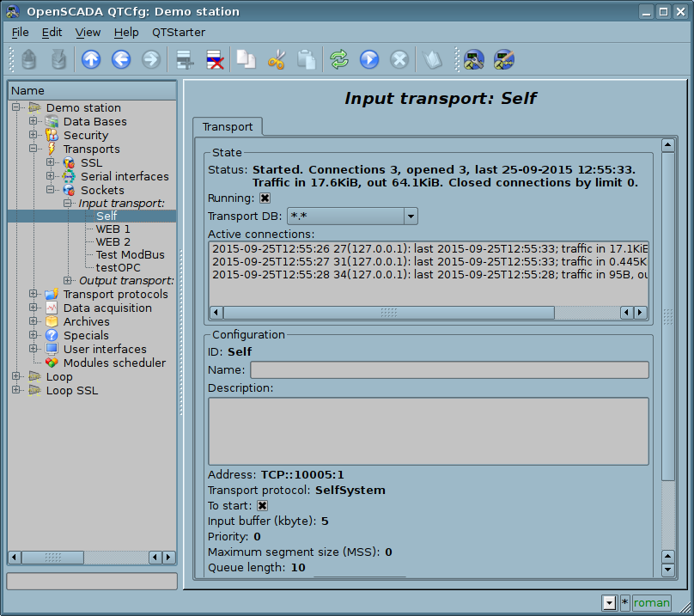The height and width of the screenshot is (616, 694).
Task: Launch the second QTStarter module icon
Action: tap(503, 59)
